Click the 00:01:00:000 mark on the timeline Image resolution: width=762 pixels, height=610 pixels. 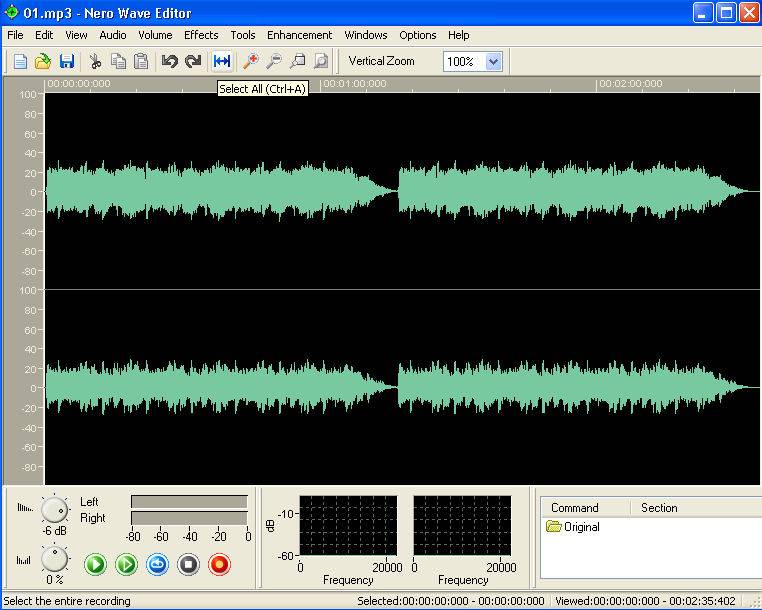pos(355,84)
